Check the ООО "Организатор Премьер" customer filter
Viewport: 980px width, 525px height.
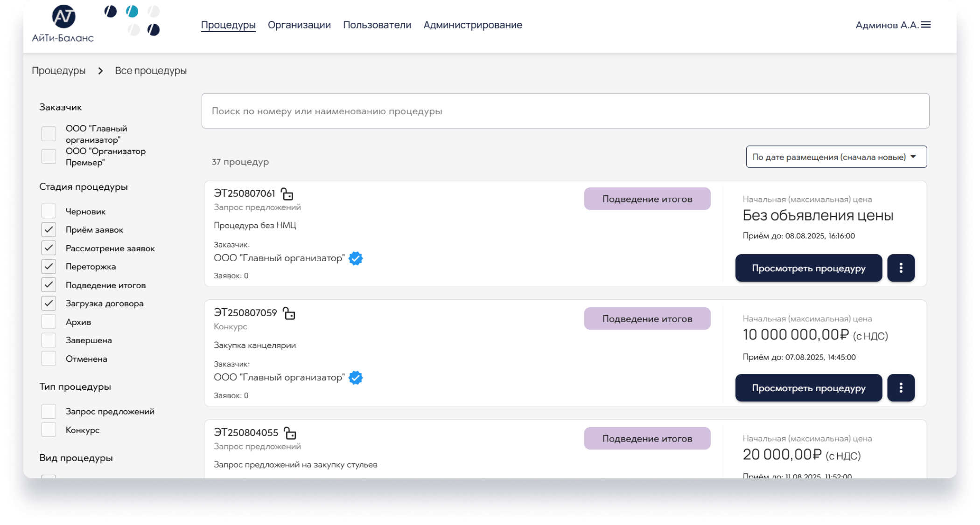tap(49, 157)
